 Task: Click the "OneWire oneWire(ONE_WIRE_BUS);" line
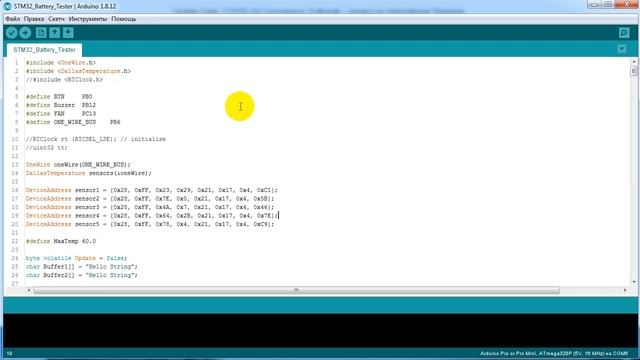[78, 164]
